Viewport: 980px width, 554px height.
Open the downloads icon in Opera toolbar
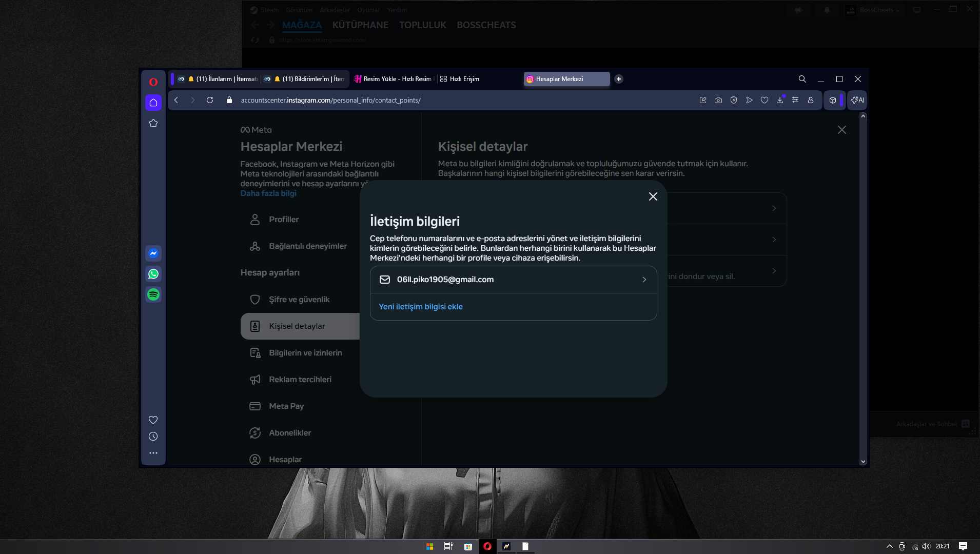click(x=780, y=100)
